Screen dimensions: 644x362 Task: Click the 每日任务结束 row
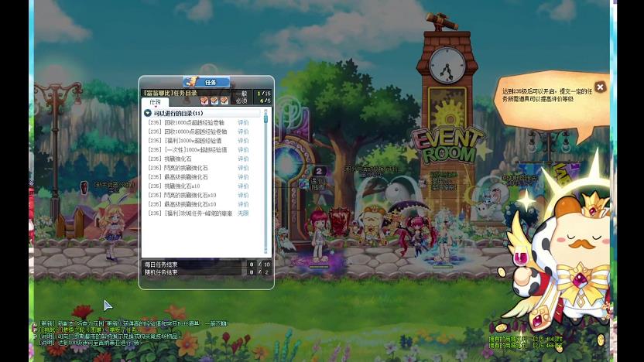click(192, 265)
